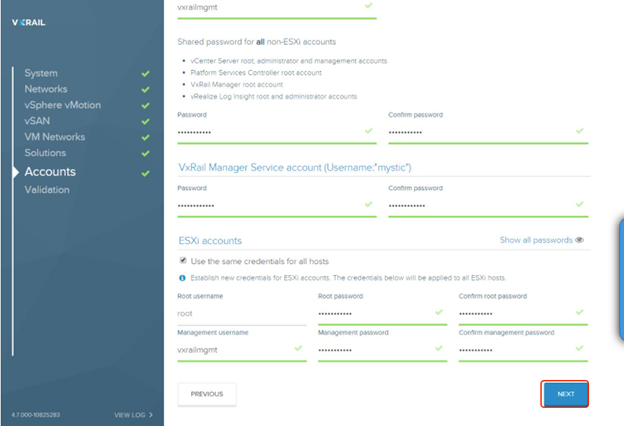Click checkmark in Confirm root password field

click(x=579, y=312)
